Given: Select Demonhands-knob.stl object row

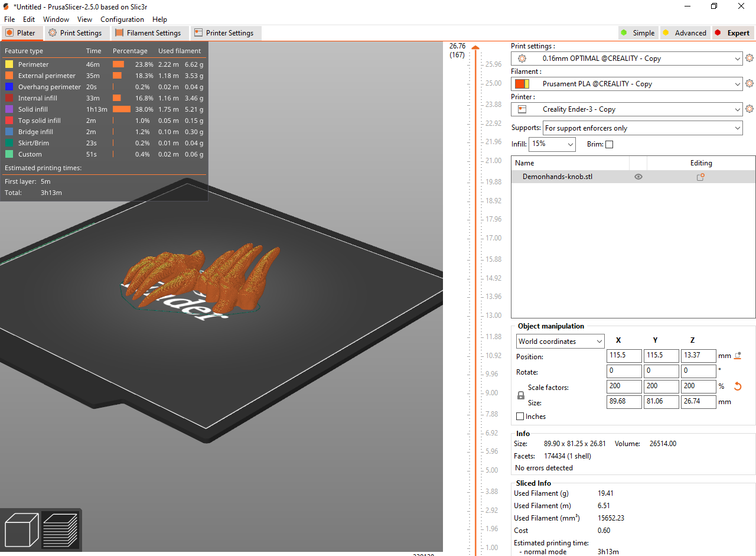Looking at the screenshot, I should pyautogui.click(x=633, y=177).
